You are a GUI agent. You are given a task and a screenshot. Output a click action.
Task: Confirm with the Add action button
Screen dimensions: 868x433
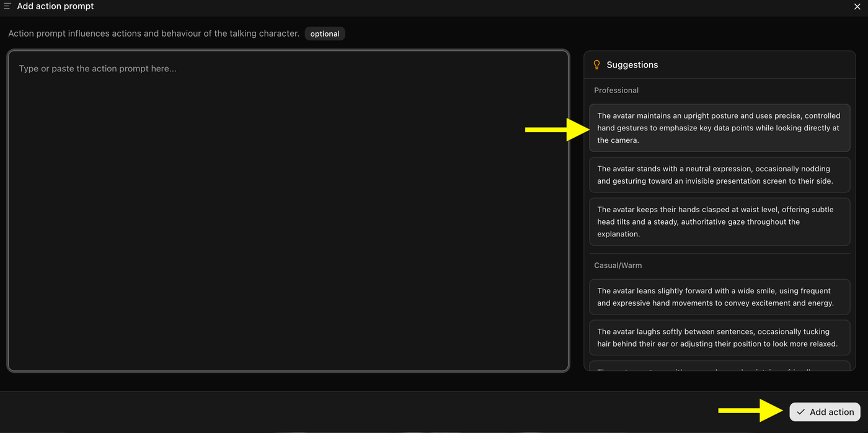pos(825,412)
